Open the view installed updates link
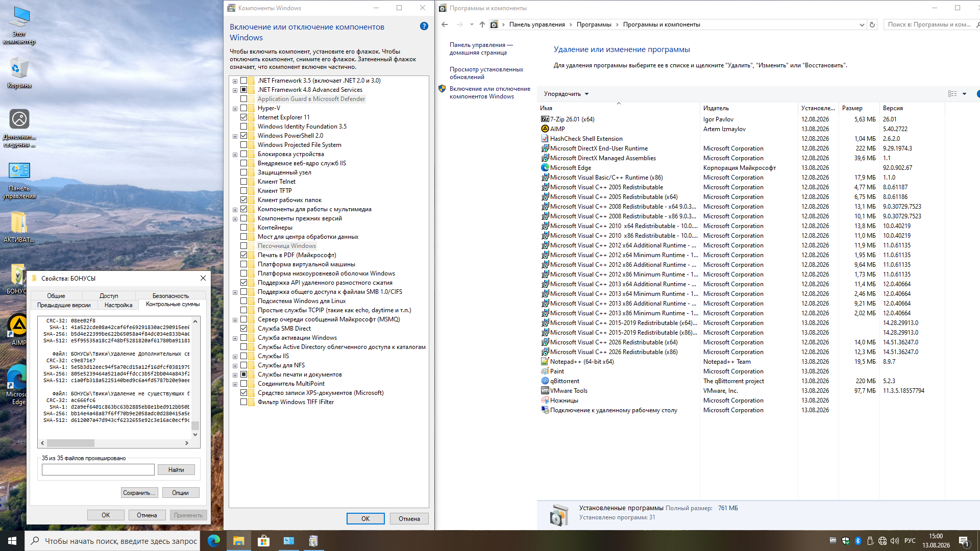This screenshot has width=980, height=551. point(486,73)
